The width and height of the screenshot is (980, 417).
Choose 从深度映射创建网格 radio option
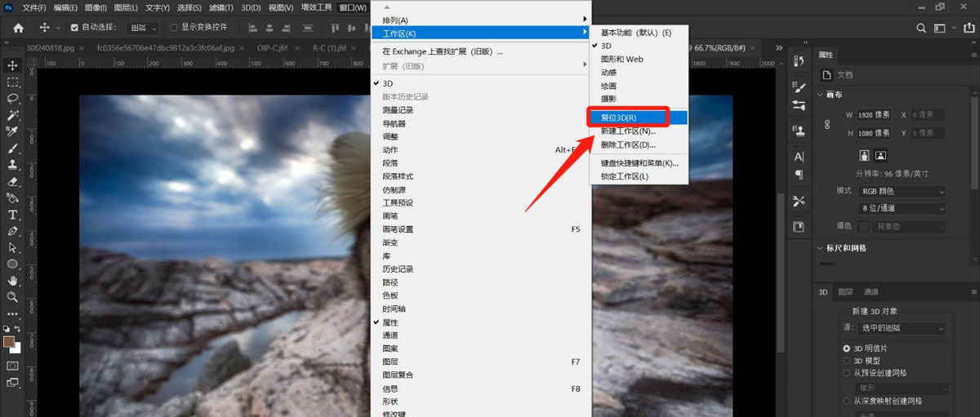[x=846, y=401]
